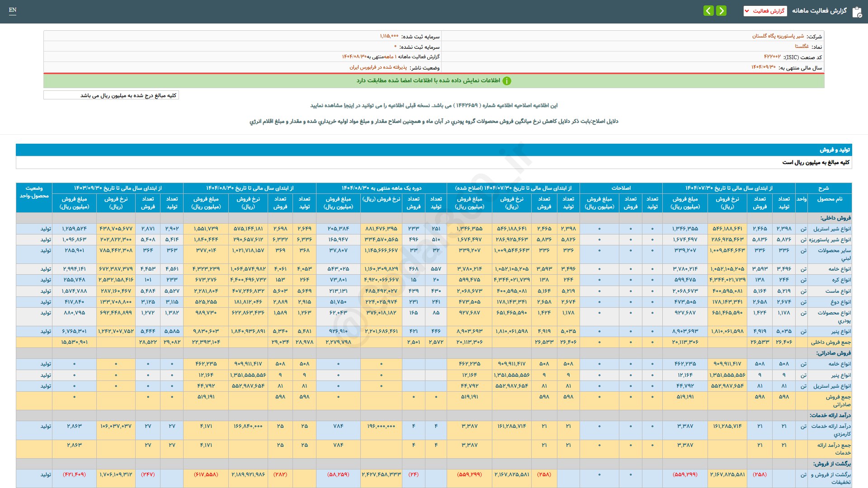
Task: Click the green info circle icon
Action: tap(507, 81)
